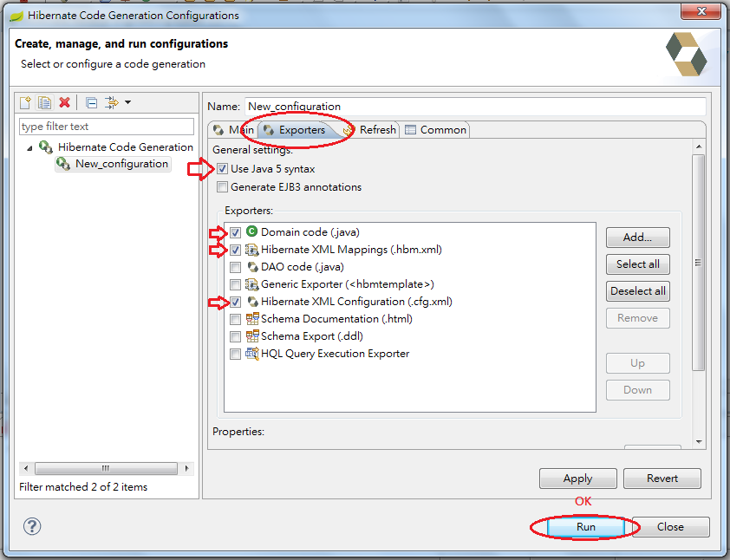Screen dimensions: 730x560
Task: Click the scroll left arrow in tree panel
Action: (x=26, y=468)
